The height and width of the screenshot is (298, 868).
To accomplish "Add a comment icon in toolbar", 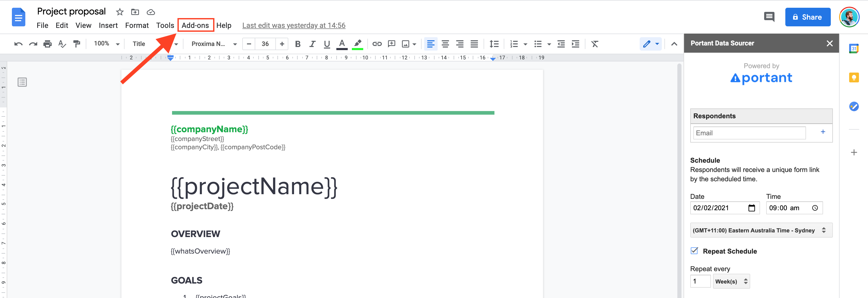I will 391,44.
